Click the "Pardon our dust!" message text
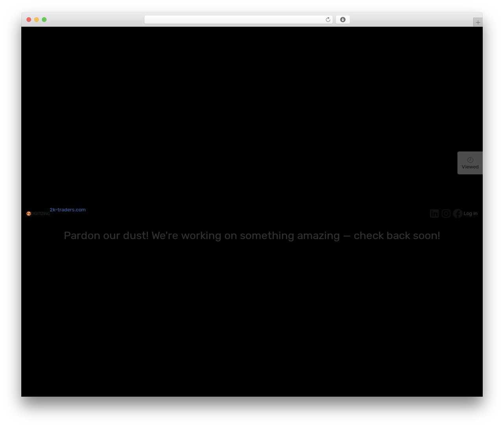 click(x=252, y=236)
